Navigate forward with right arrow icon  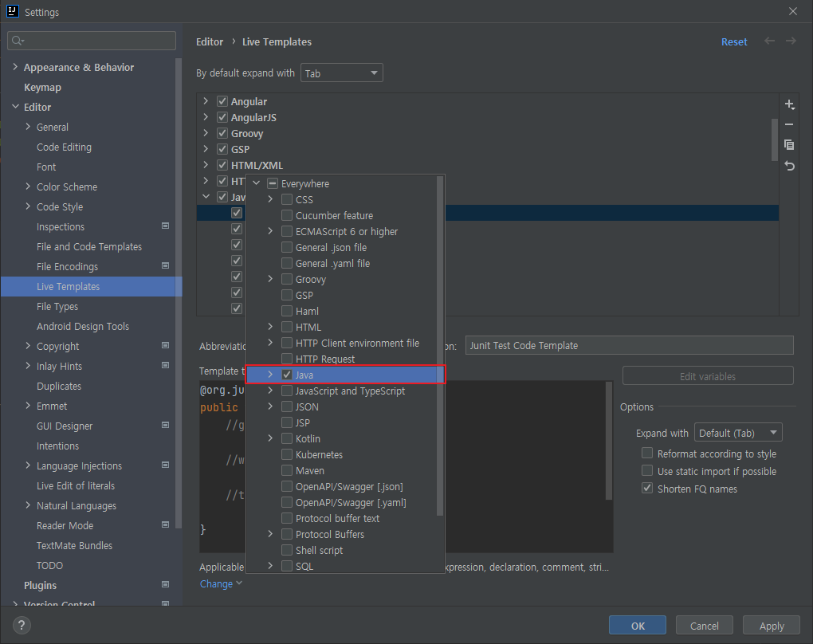(x=791, y=41)
